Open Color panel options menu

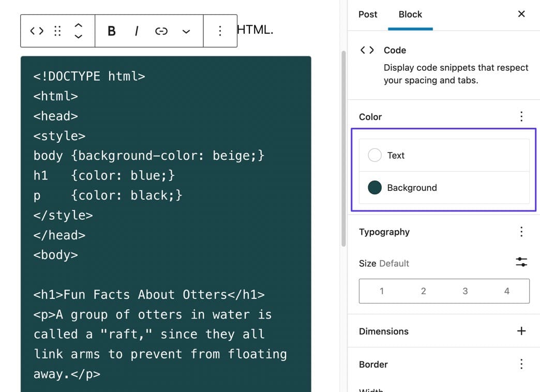521,116
